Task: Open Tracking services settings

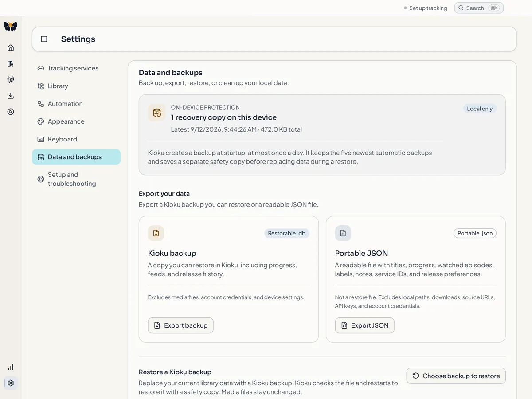Action: 76,68
